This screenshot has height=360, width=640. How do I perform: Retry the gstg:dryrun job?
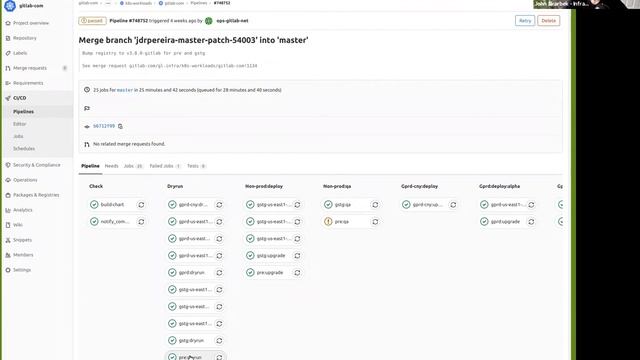[x=219, y=340]
